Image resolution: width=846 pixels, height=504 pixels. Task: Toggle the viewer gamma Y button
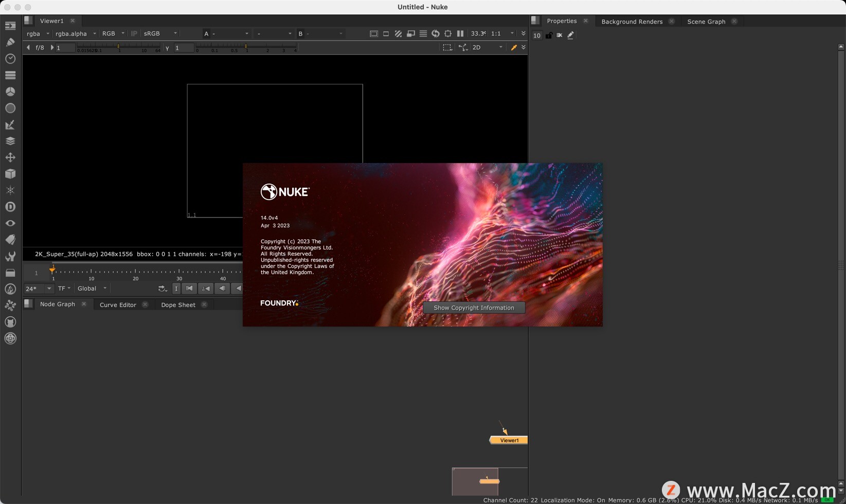pos(167,48)
